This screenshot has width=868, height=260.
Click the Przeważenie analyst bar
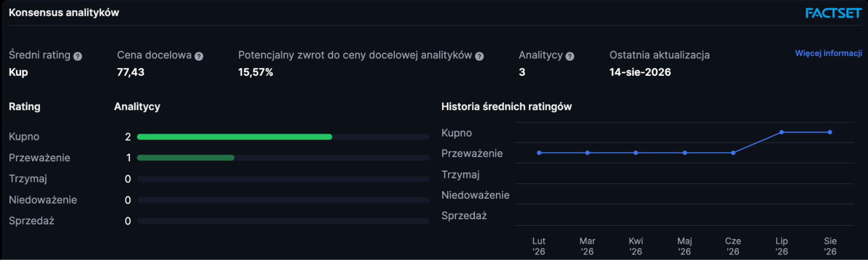click(186, 158)
